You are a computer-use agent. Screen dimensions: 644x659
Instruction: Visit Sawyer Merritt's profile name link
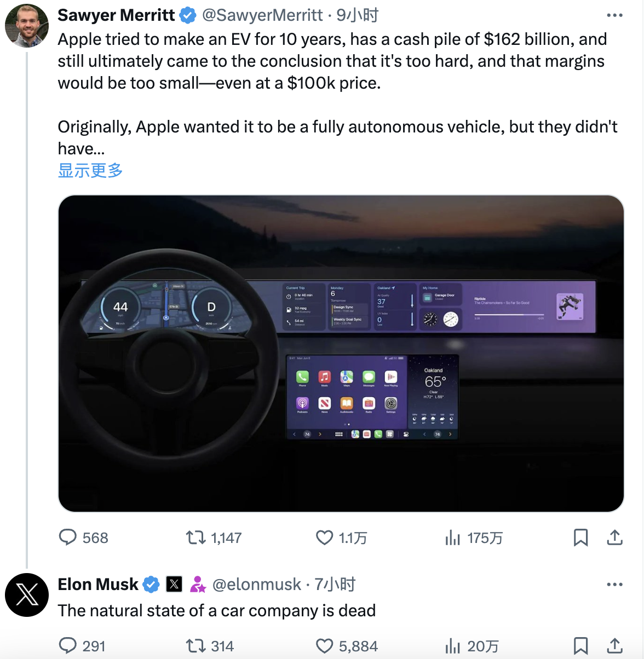116,15
